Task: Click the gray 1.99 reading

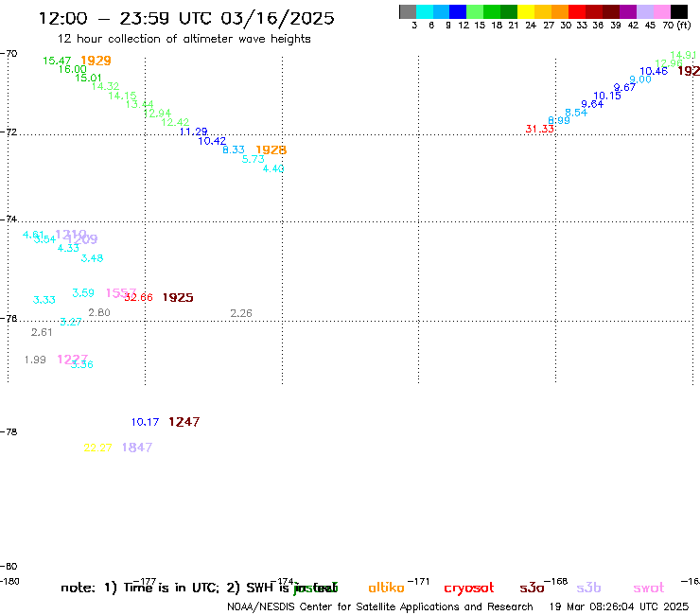Action: (35, 360)
